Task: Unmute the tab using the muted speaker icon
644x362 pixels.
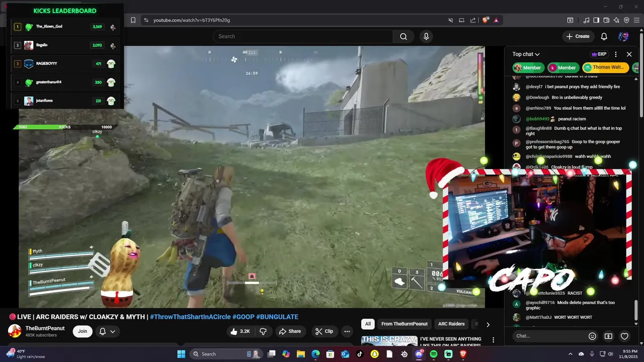Action: click(451, 20)
